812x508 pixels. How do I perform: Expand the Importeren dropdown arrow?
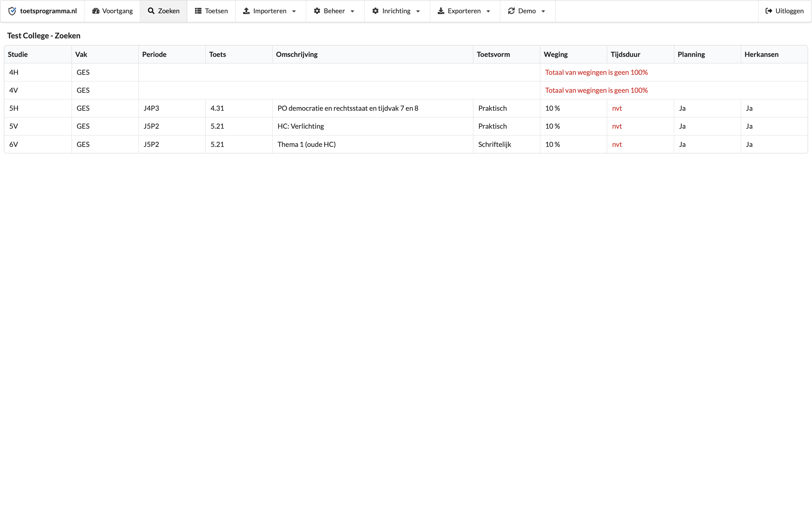click(294, 11)
